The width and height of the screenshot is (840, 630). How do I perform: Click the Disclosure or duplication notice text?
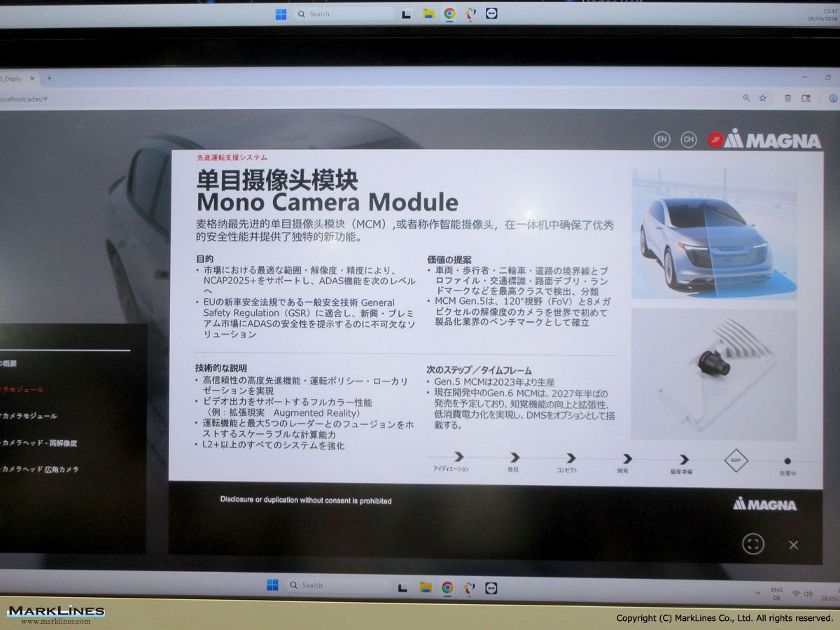coord(306,500)
